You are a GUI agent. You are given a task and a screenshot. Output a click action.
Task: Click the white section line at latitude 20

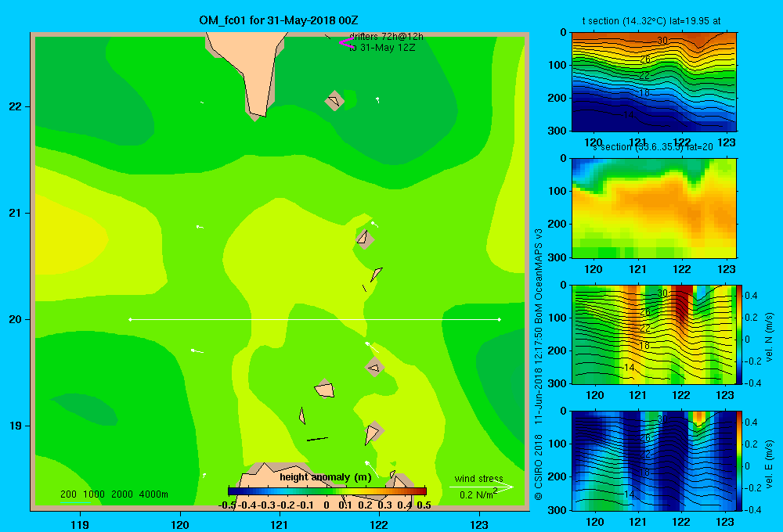tap(315, 319)
